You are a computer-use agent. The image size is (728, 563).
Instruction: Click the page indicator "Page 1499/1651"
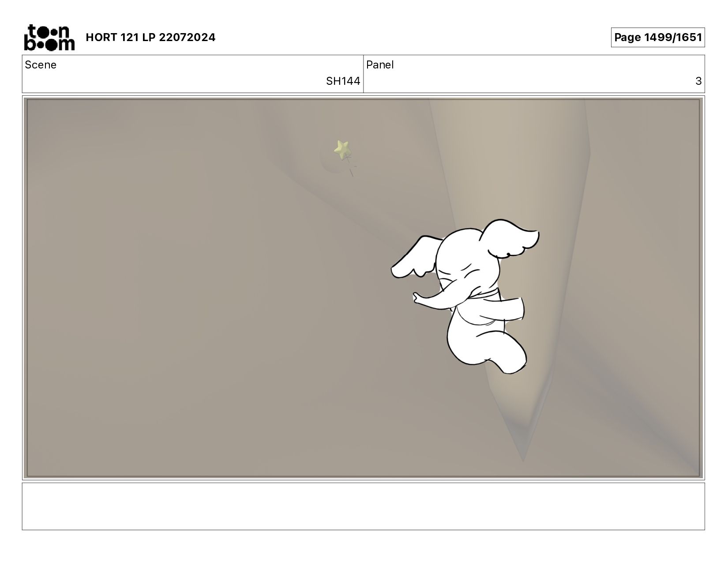point(658,38)
